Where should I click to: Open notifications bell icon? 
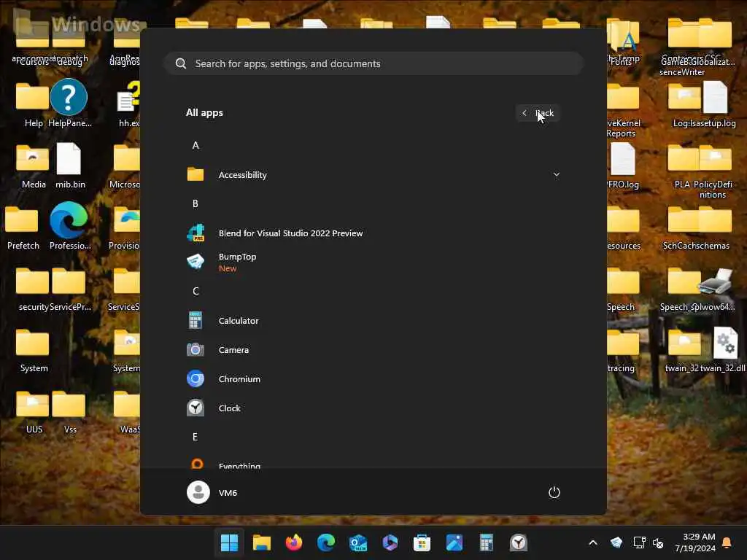[727, 542]
